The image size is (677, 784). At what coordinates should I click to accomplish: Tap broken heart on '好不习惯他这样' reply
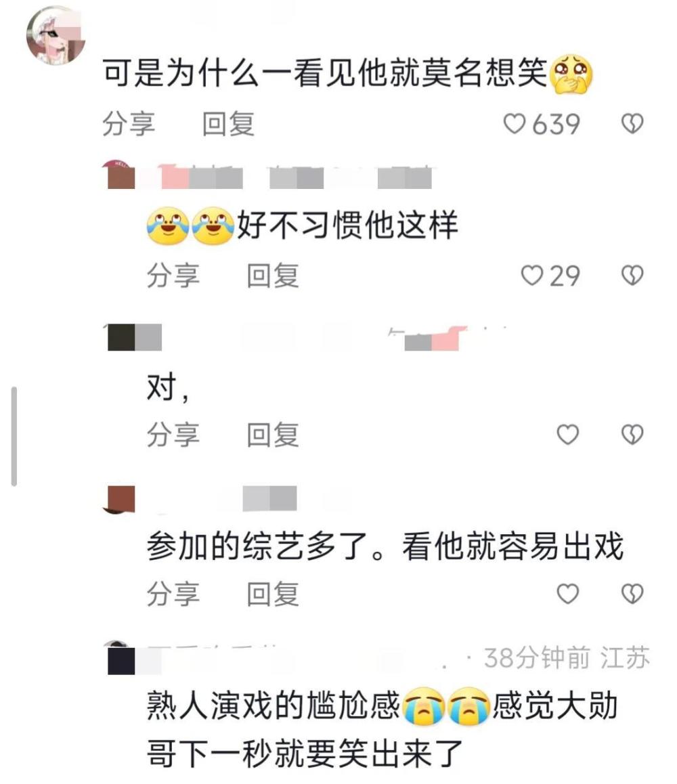point(632,276)
